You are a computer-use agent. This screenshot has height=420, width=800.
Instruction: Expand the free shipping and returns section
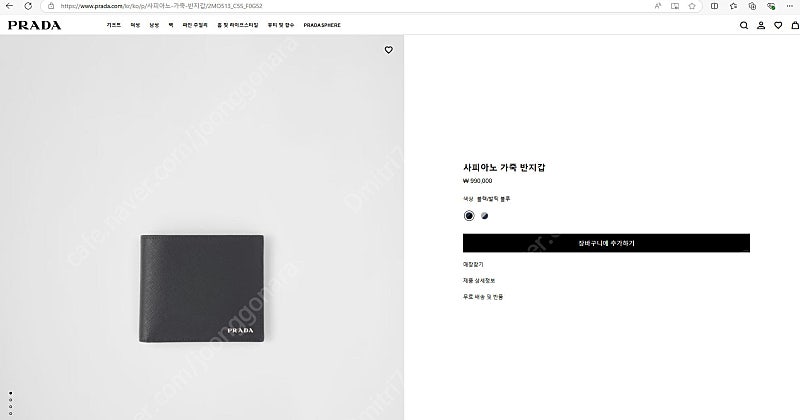483,297
